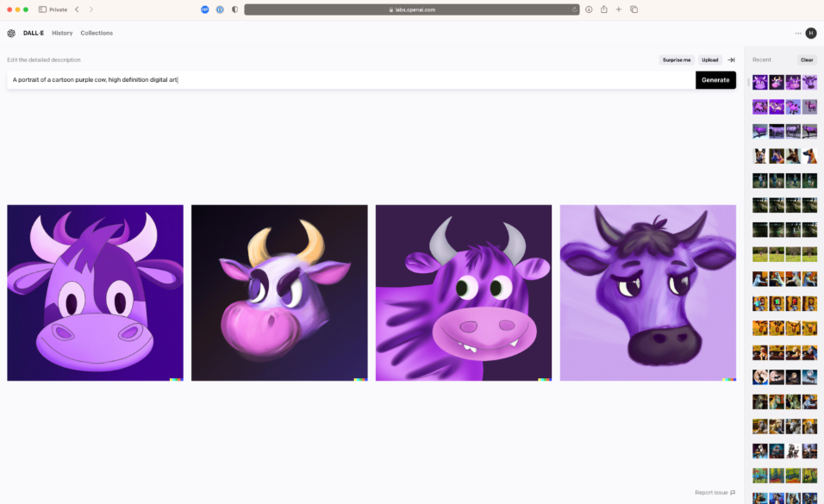The width and height of the screenshot is (824, 504).
Task: Click the labs.openai.com address bar
Action: point(412,9)
